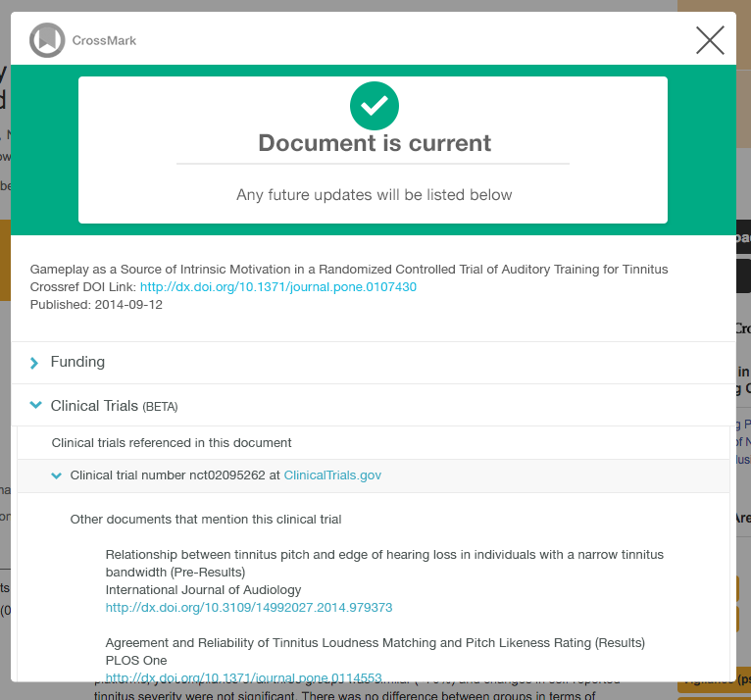
Task: Click the Clinical Trials (BETA) heading
Action: (114, 405)
